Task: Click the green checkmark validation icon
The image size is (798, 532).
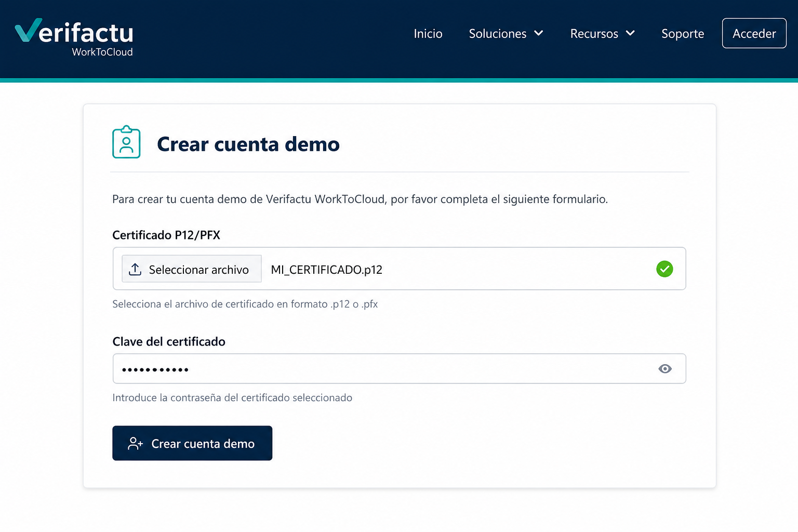Action: click(664, 269)
